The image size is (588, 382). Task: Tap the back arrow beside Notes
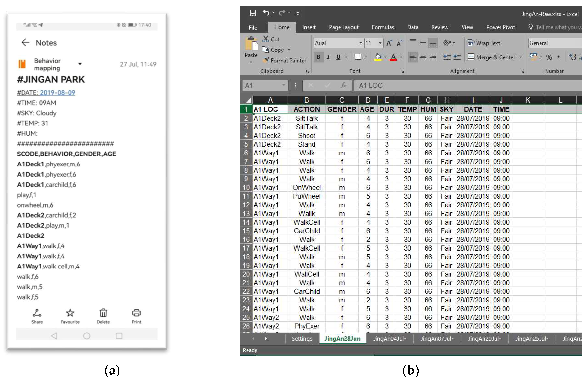click(25, 42)
